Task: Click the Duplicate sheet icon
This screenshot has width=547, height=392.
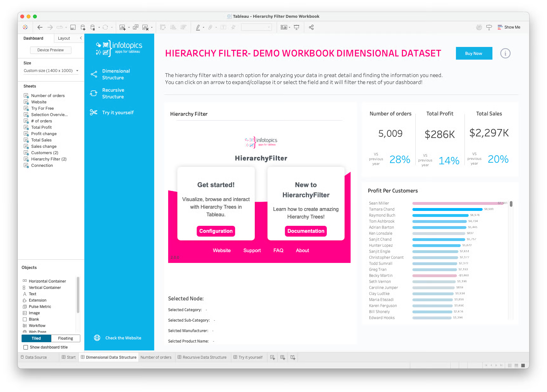Action: pyautogui.click(x=135, y=28)
